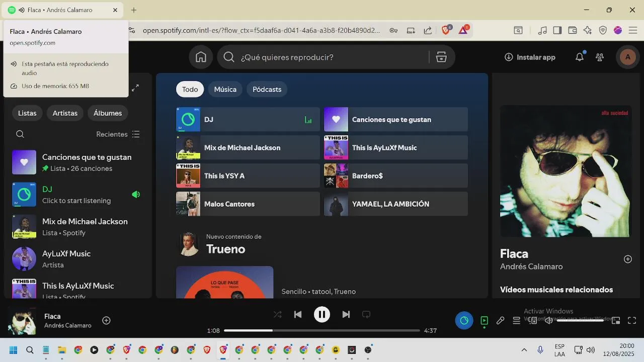Open the DJ button in player bar
Viewport: 644px width, 362px height.
(x=464, y=320)
